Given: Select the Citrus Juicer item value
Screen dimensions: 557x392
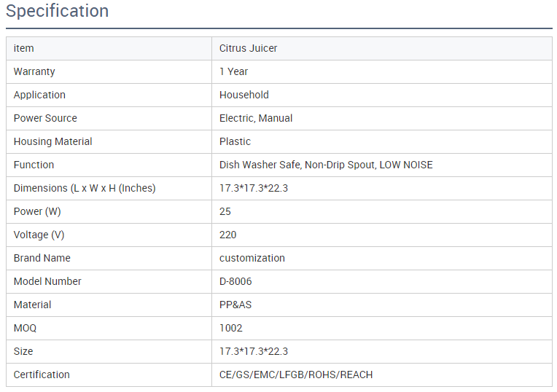Looking at the screenshot, I should click(x=248, y=48).
